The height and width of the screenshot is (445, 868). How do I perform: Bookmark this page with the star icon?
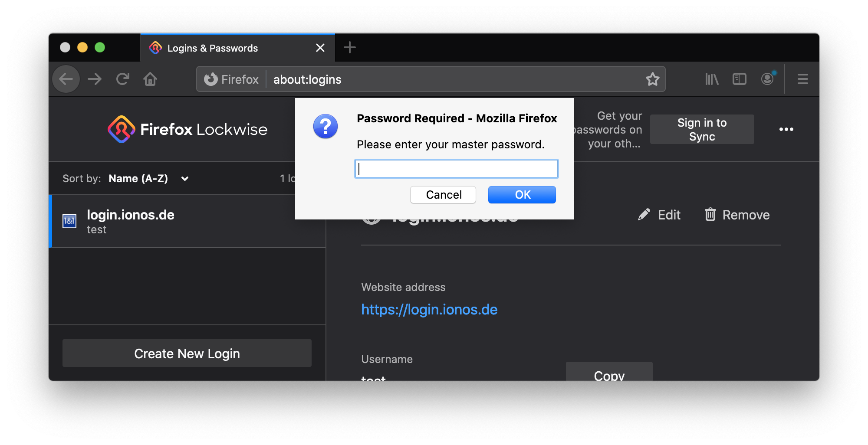tap(652, 79)
